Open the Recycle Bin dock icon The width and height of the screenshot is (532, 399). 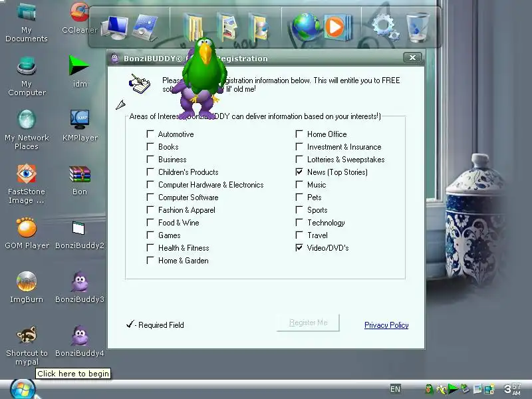[418, 27]
